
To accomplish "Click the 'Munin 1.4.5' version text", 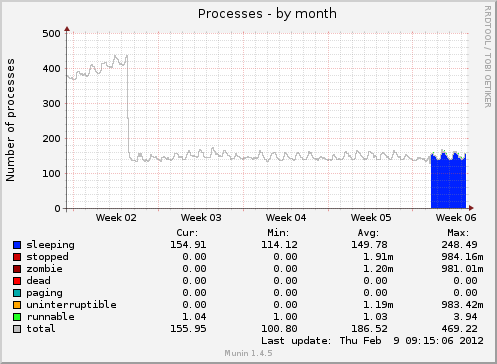I will click(x=248, y=353).
